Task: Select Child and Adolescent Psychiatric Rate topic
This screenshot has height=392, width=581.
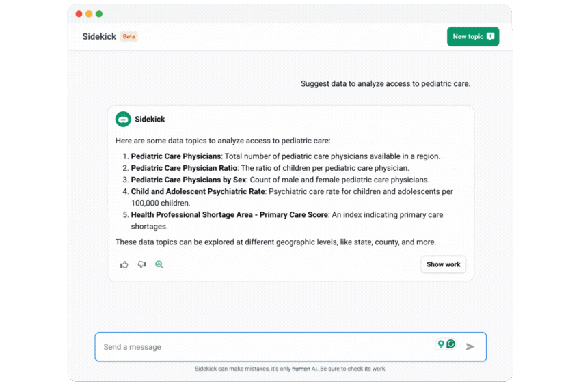Action: (198, 192)
